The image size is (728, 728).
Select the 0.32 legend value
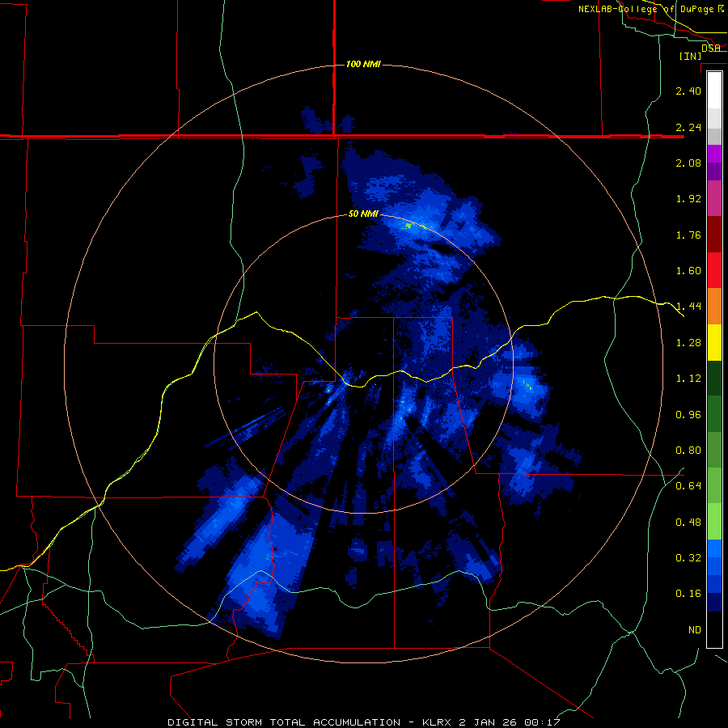coord(688,557)
